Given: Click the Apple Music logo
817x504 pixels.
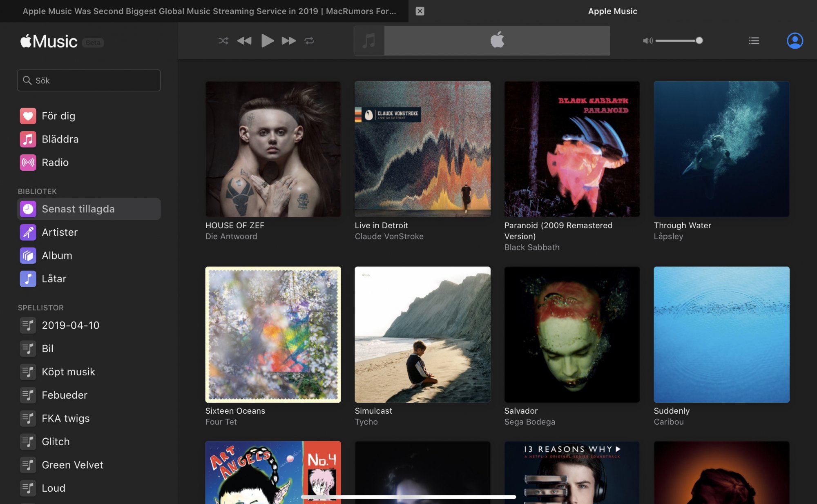Looking at the screenshot, I should [x=49, y=41].
